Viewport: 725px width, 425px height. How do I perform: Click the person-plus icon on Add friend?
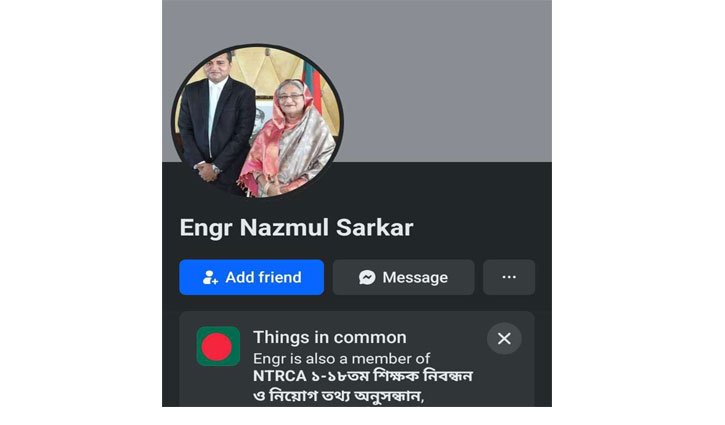click(x=210, y=277)
